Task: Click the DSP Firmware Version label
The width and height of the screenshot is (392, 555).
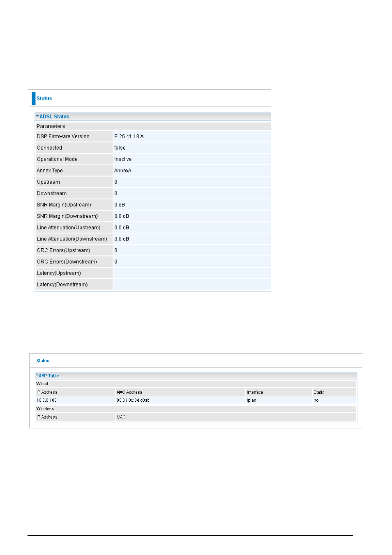Action: [63, 136]
